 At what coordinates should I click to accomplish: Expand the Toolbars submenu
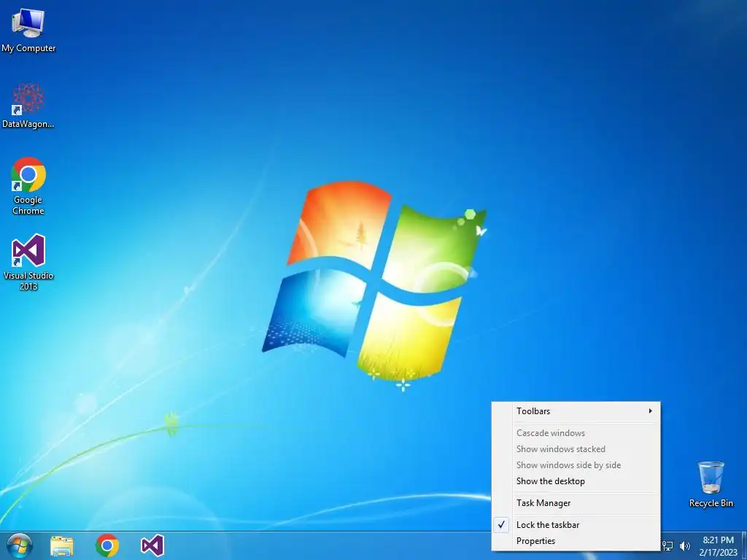tap(576, 411)
